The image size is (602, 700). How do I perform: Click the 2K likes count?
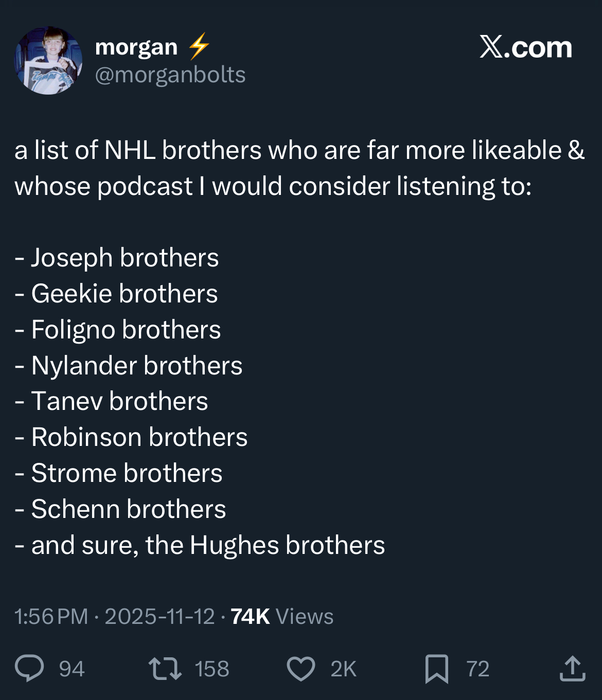point(343,669)
